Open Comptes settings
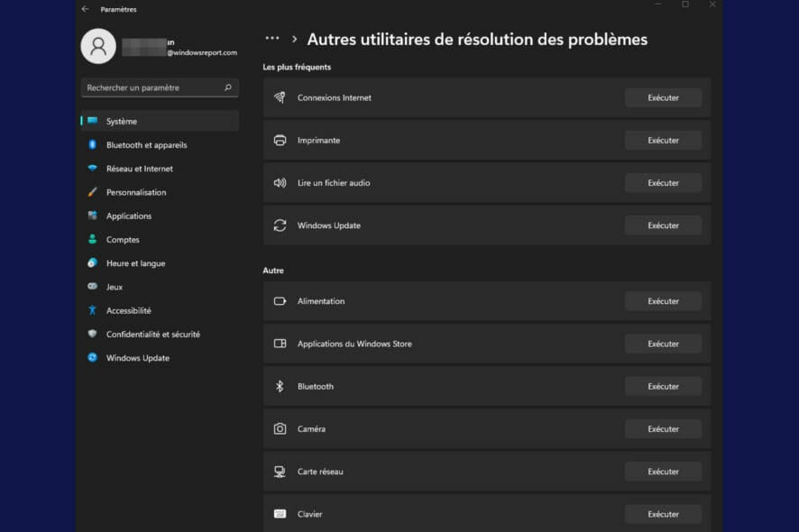 [x=160, y=240]
